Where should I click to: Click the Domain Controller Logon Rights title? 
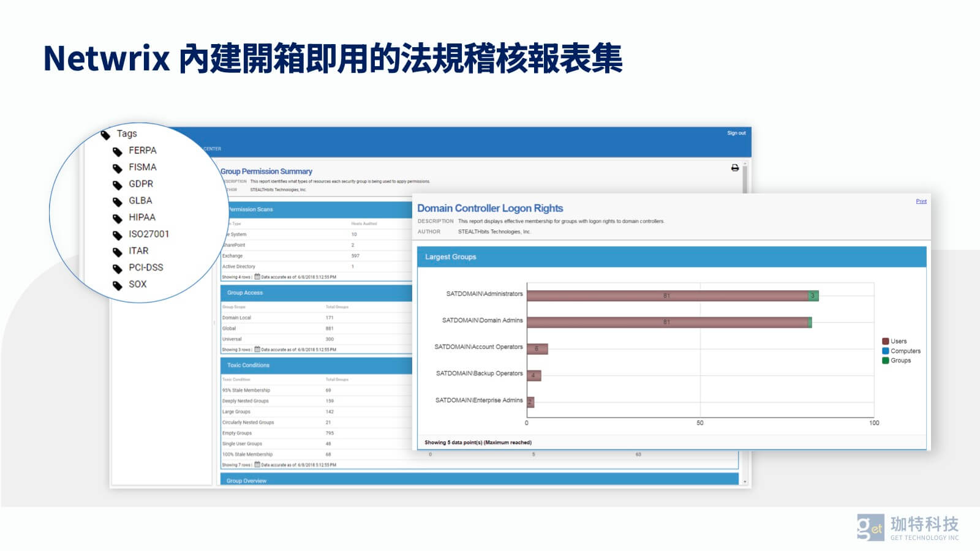pos(490,208)
